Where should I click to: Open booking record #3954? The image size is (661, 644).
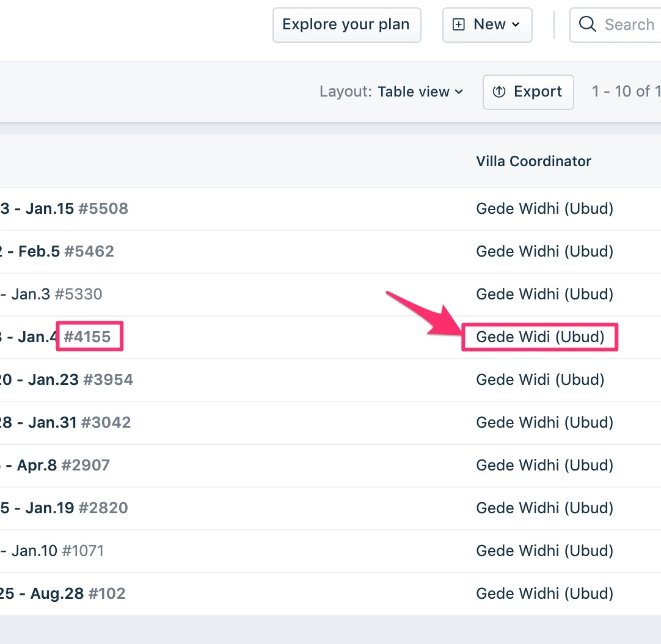click(108, 379)
